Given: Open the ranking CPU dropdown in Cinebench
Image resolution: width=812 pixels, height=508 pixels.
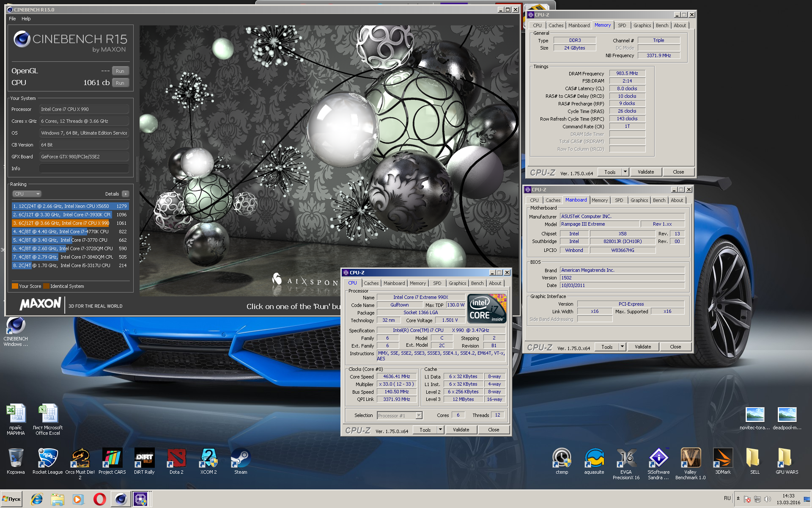Looking at the screenshot, I should click(x=27, y=194).
